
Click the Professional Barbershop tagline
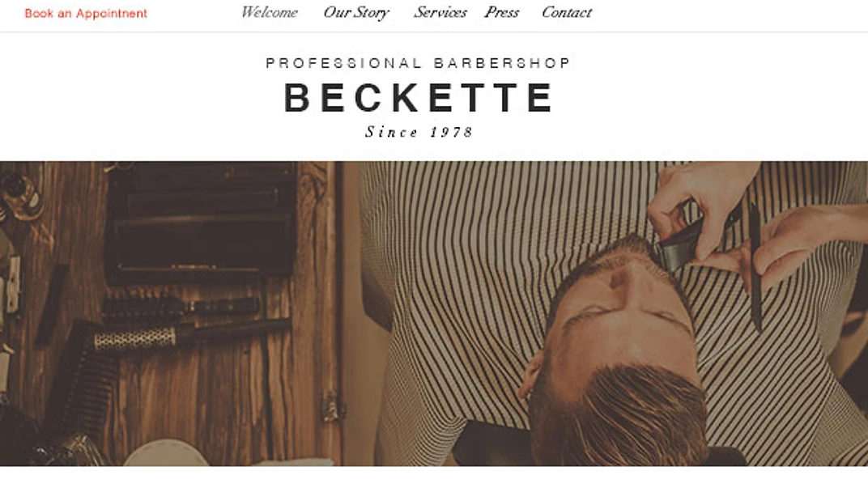(x=419, y=63)
